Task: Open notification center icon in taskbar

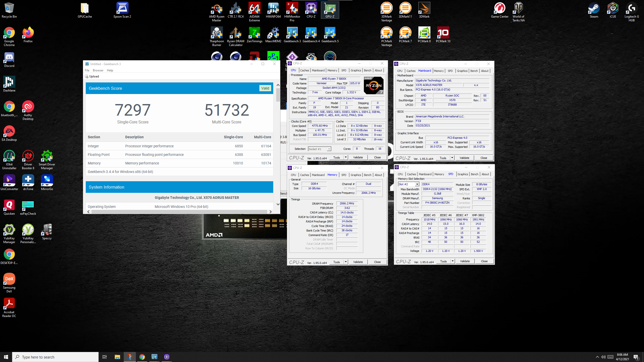Action: tap(636, 357)
